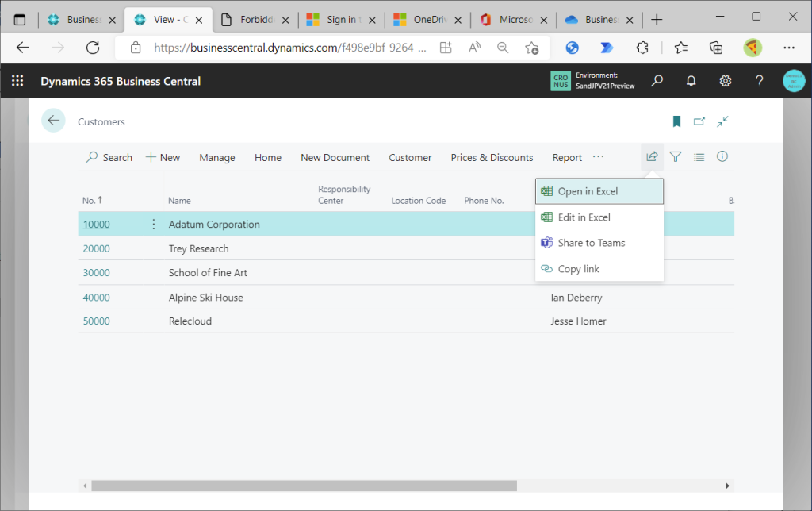Open customer 40000 link

pyautogui.click(x=96, y=298)
